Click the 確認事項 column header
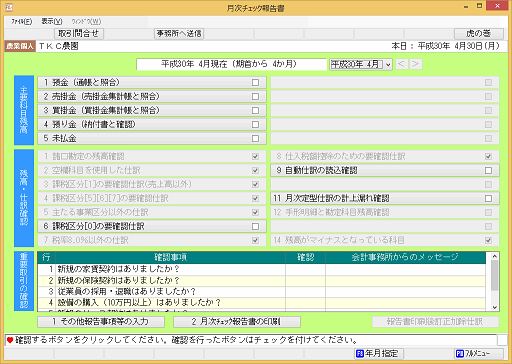512x364 pixels. click(x=170, y=257)
